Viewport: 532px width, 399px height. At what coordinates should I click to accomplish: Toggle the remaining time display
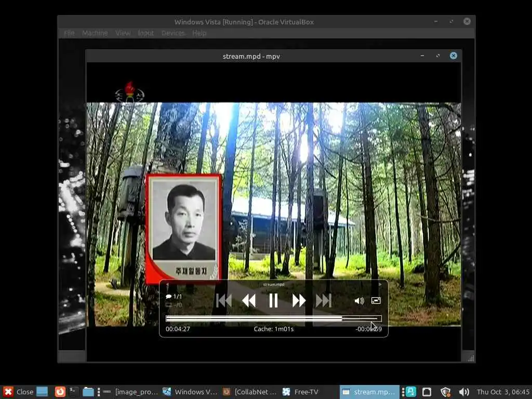click(x=368, y=329)
